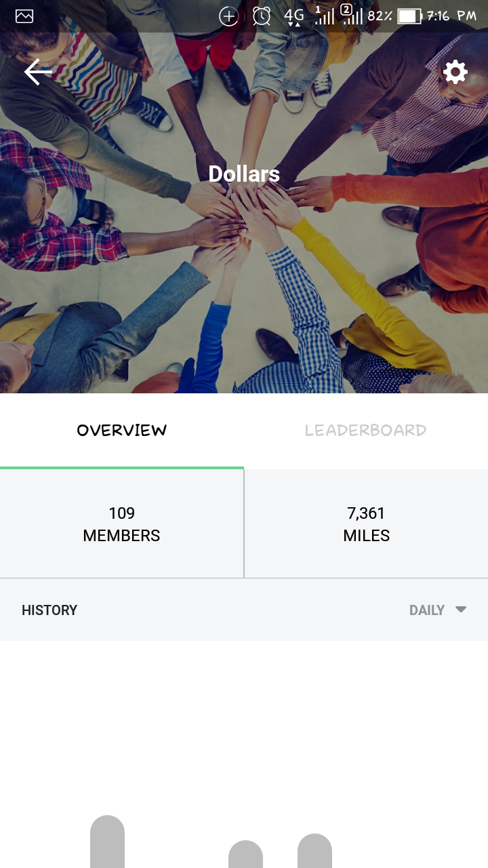Image resolution: width=488 pixels, height=868 pixels.
Task: Tap SIM 2 signal strength icon
Action: click(352, 15)
